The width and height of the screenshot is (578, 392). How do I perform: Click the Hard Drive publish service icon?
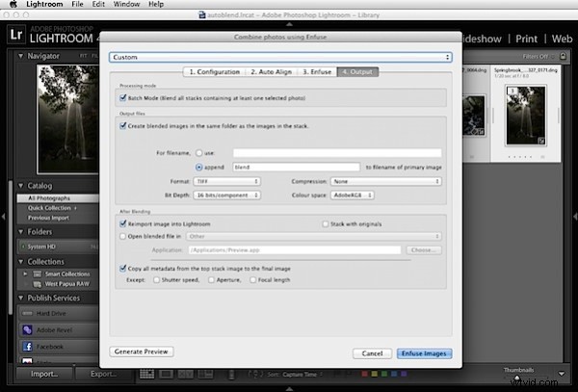coord(27,314)
